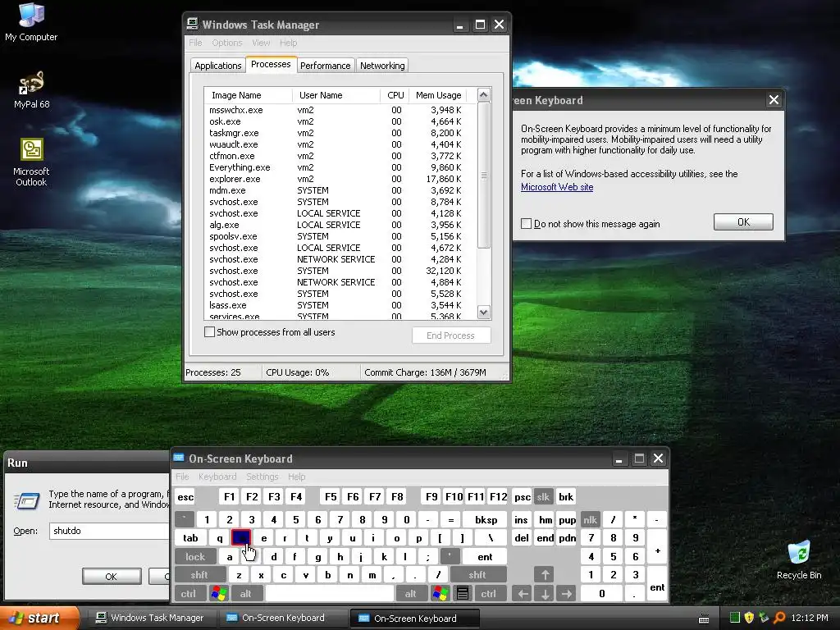Click the process list scrollbar thumb
Image resolution: width=840 pixels, height=630 pixels.
(484, 176)
